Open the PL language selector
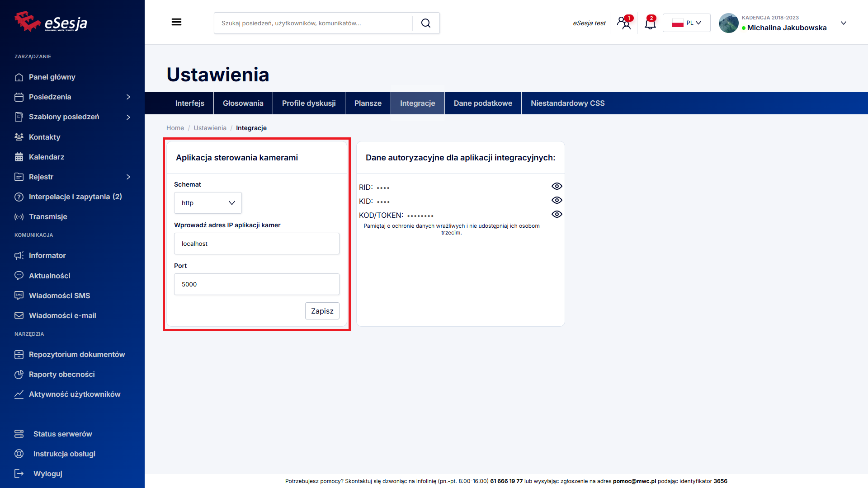 [686, 23]
